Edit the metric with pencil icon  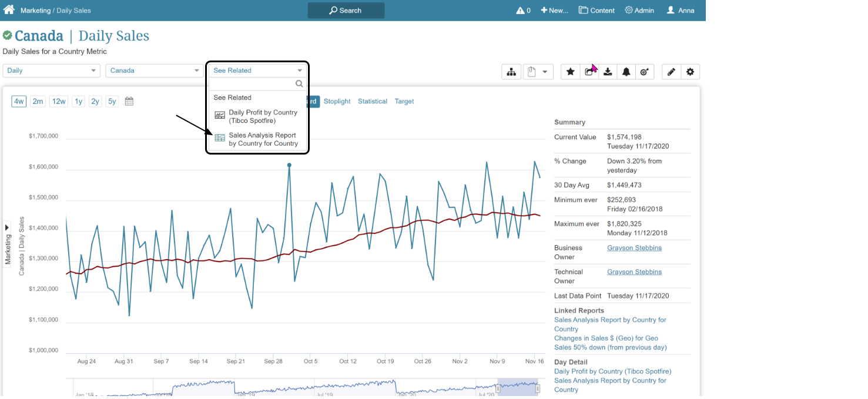[x=671, y=72]
